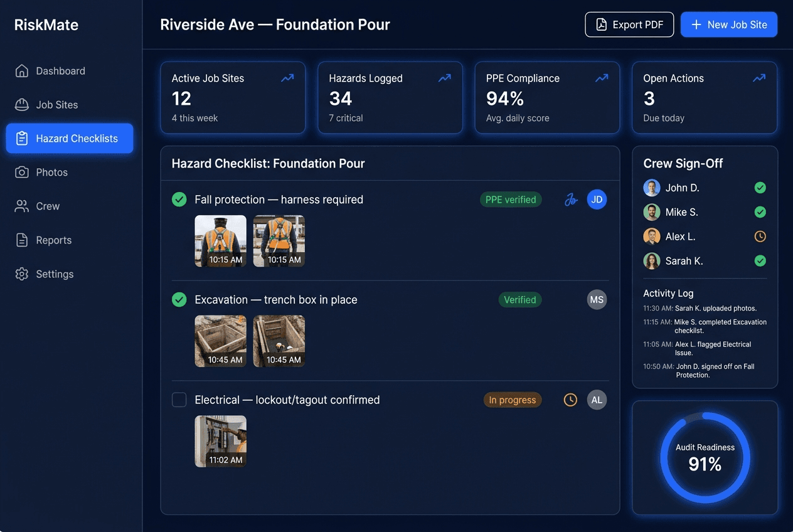The height and width of the screenshot is (532, 793).
Task: Open electrical panel photo at 11:02 AM
Action: (x=221, y=441)
